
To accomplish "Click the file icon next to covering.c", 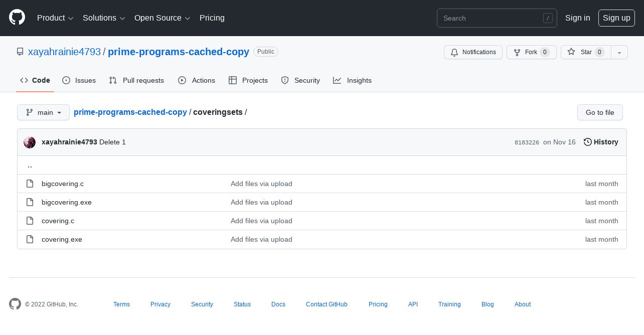I will [x=30, y=221].
